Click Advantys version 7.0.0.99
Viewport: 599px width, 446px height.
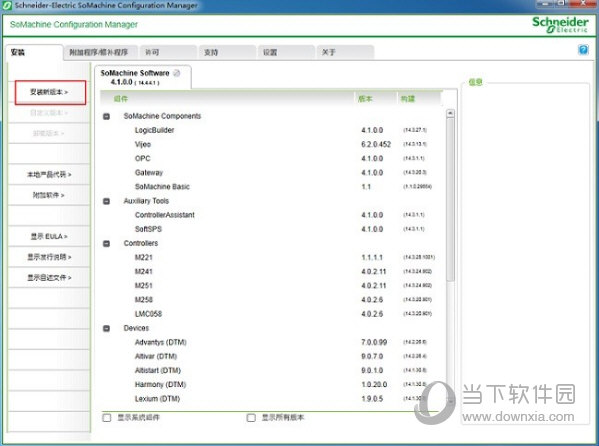[x=374, y=342]
